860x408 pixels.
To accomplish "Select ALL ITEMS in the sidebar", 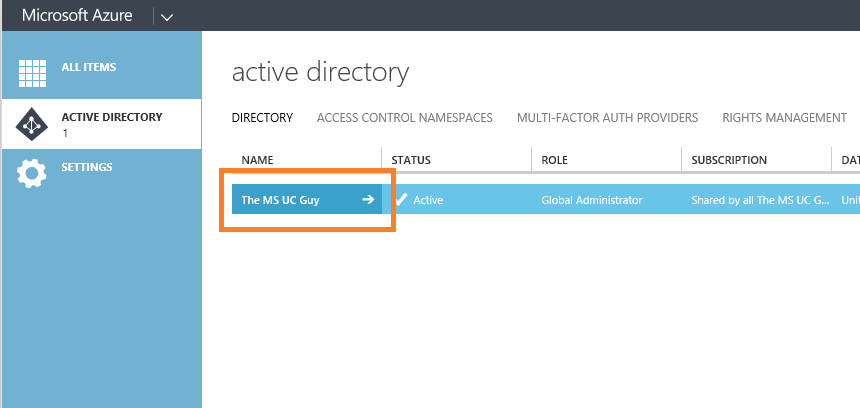I will 89,67.
